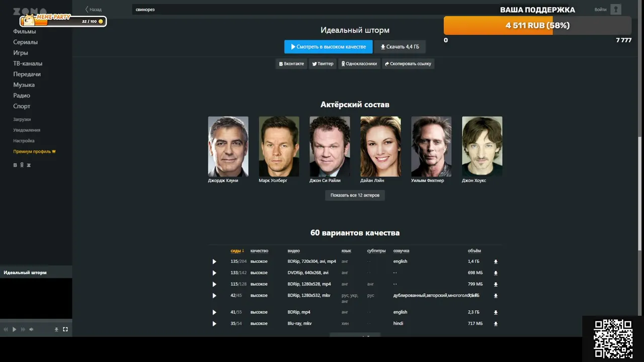Select Джон Си Райли actor photo

coord(330,147)
